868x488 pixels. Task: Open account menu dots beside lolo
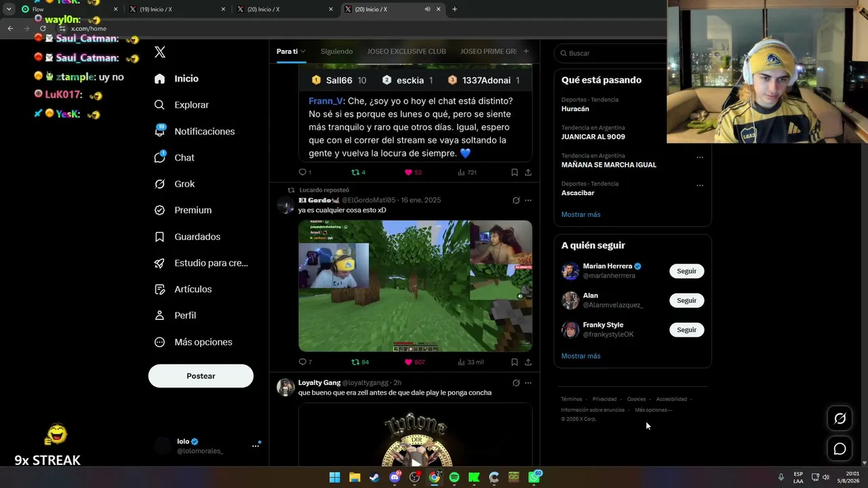click(256, 445)
